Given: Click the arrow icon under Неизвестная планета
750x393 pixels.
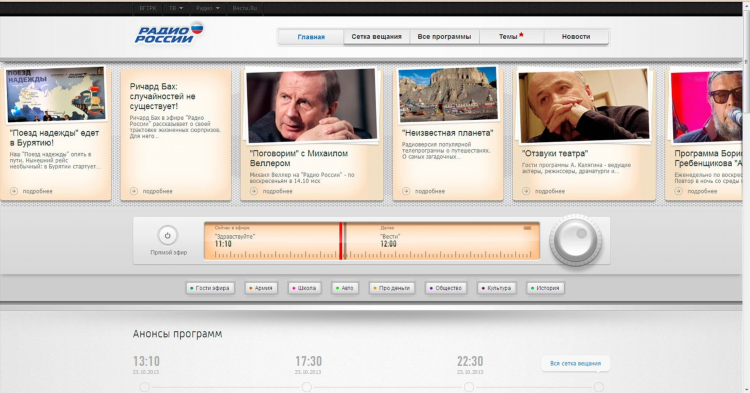Looking at the screenshot, I should 406,191.
